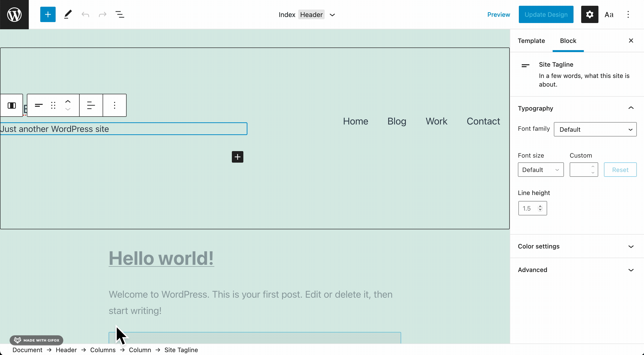Click the undo arrow
This screenshot has width=644, height=355.
tap(85, 14)
